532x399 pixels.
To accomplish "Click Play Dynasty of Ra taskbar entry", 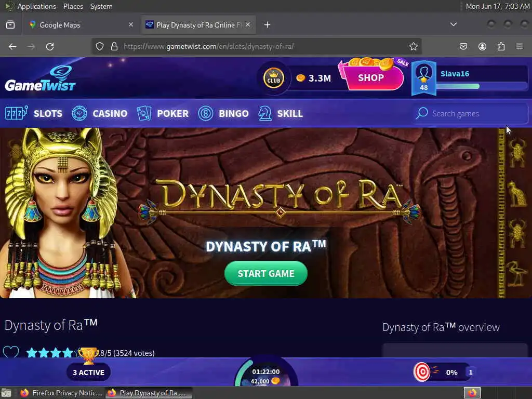I will coord(149,393).
